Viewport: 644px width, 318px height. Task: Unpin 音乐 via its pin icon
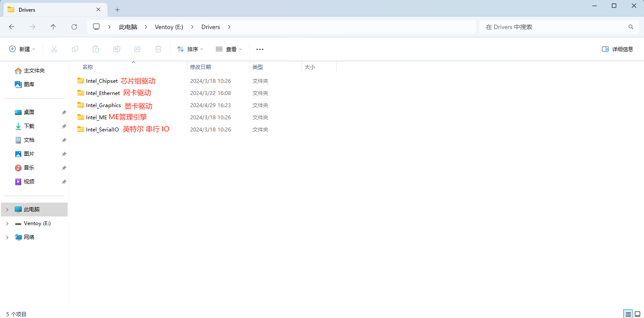click(x=64, y=168)
